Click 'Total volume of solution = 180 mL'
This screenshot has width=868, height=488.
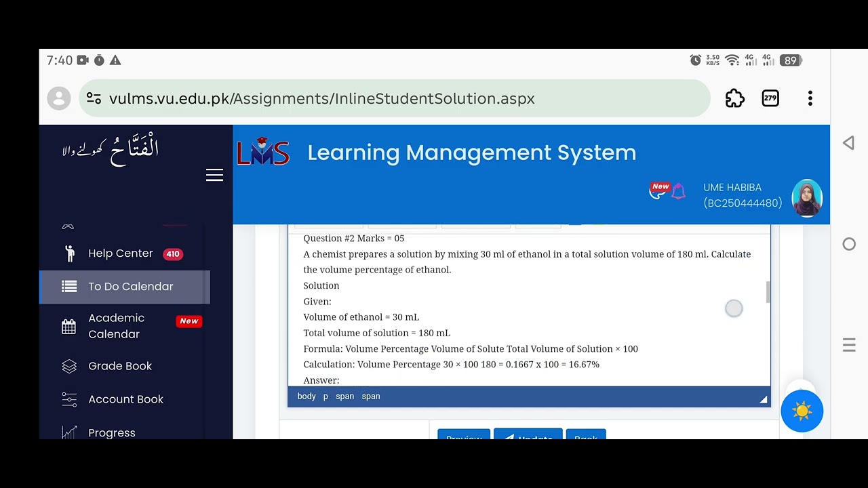pyautogui.click(x=377, y=333)
